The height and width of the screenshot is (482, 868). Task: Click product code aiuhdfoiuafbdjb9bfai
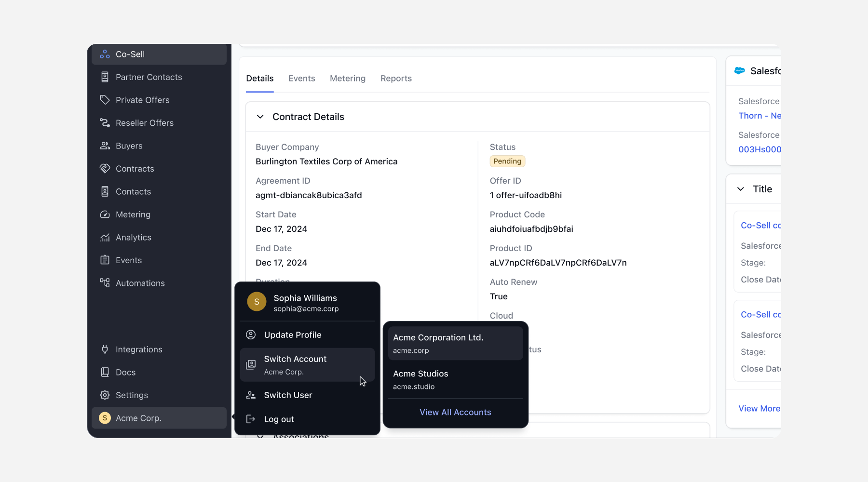pyautogui.click(x=531, y=229)
